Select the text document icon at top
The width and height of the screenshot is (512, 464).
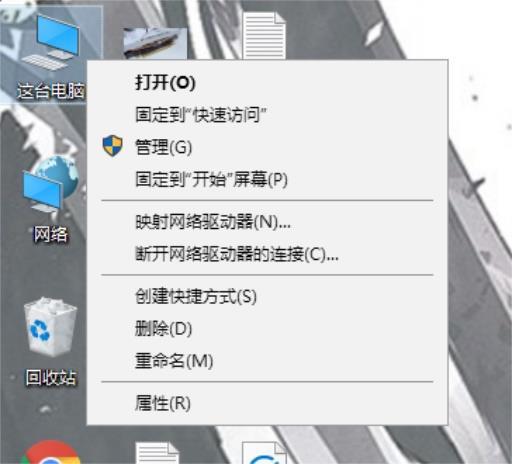[x=264, y=36]
